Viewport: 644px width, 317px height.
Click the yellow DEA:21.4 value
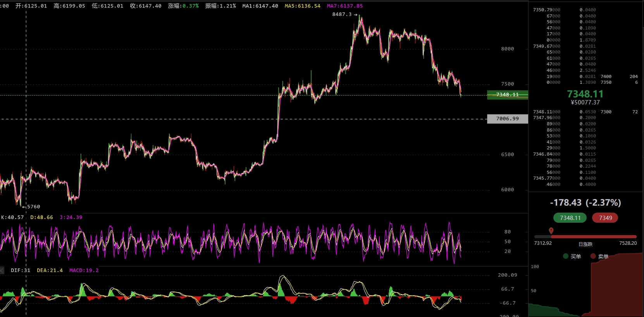point(50,270)
